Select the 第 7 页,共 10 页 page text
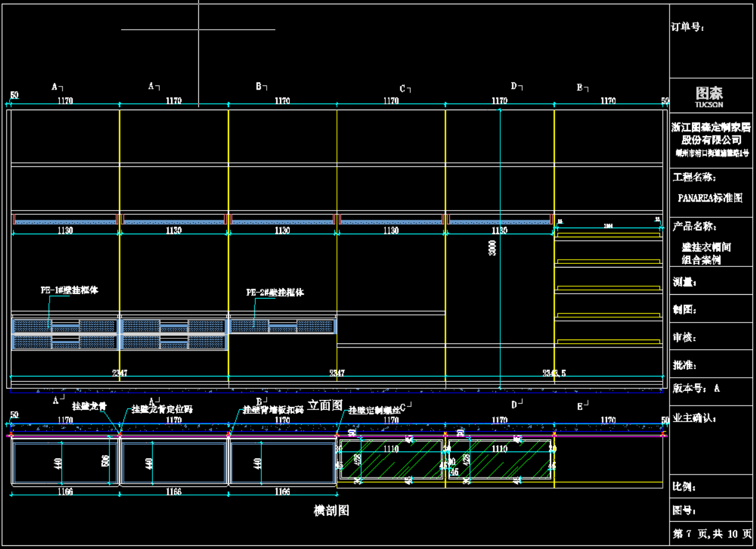The height and width of the screenshot is (549, 756). [x=712, y=534]
